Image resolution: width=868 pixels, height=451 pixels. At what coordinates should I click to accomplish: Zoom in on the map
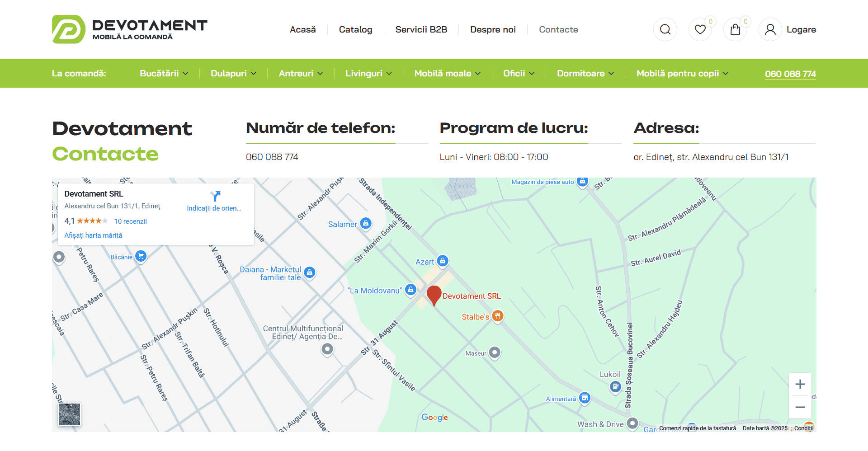point(800,384)
